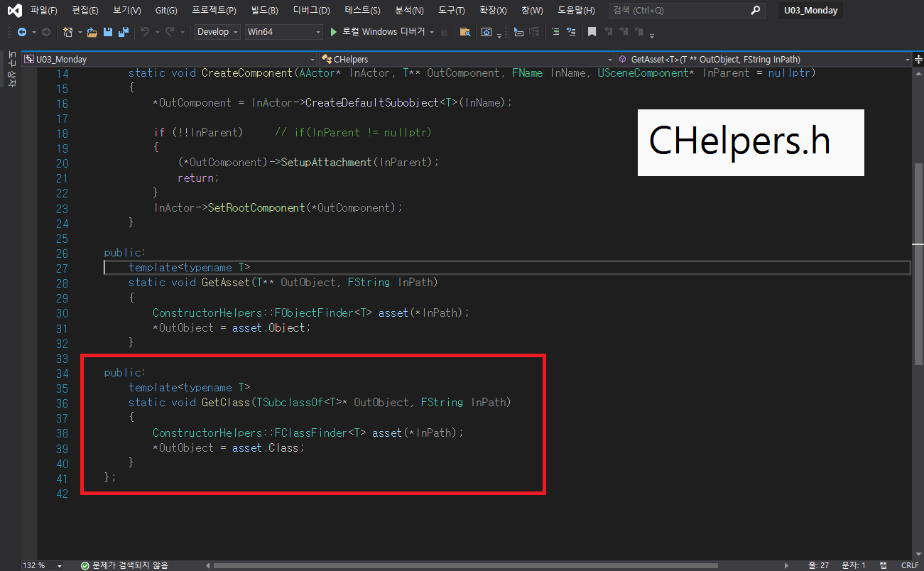This screenshot has width=924, height=571.
Task: Click the Undo arrow icon
Action: tap(145, 32)
